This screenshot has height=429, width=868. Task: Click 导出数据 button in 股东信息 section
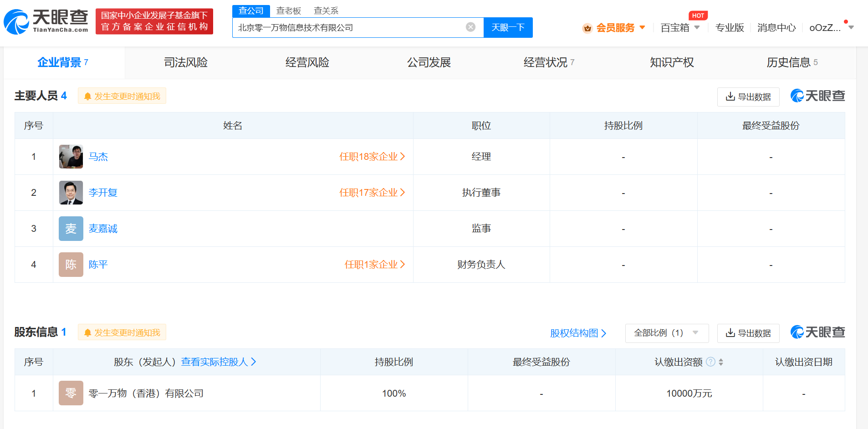(748, 333)
